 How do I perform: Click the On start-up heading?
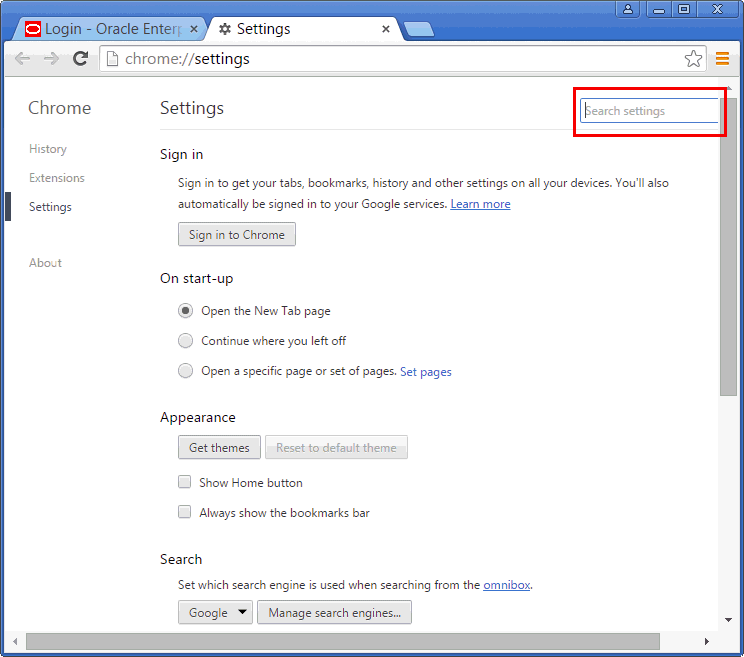pyautogui.click(x=196, y=278)
